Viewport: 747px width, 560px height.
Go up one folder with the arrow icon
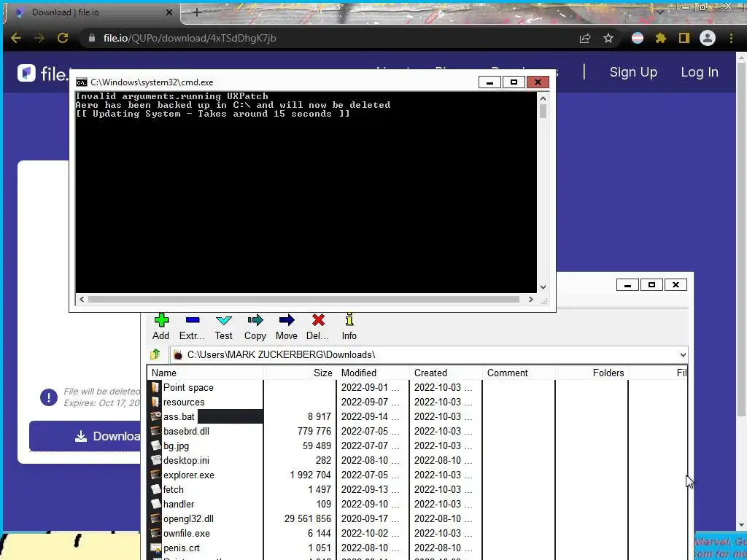tap(155, 354)
